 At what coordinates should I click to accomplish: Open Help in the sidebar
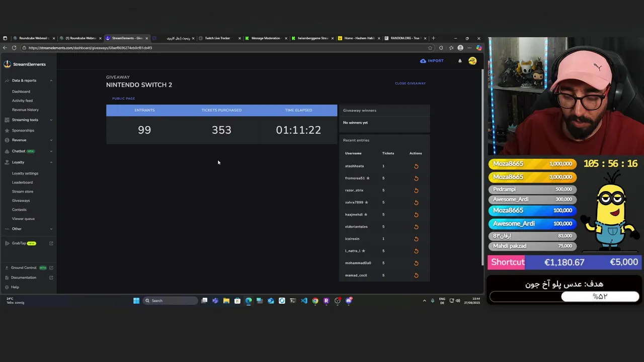15,287
